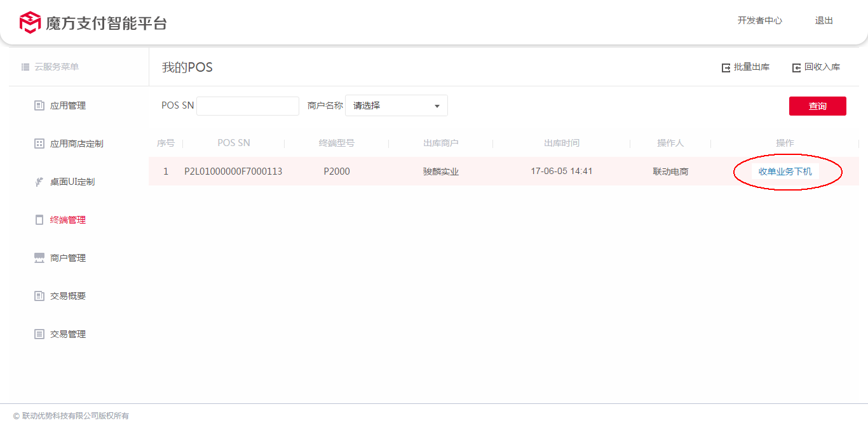
Task: Click the 桌面UI定制 sidebar icon
Action: pos(39,182)
